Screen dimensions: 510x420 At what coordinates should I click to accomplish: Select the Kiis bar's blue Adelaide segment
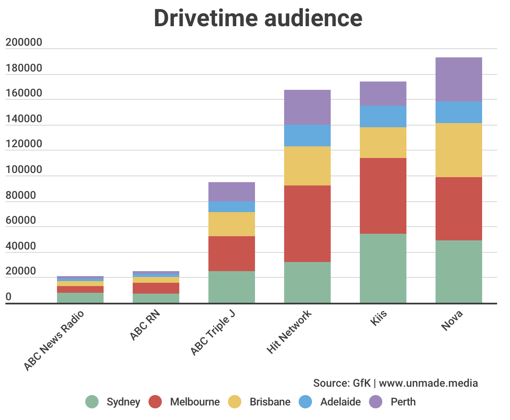(x=383, y=116)
